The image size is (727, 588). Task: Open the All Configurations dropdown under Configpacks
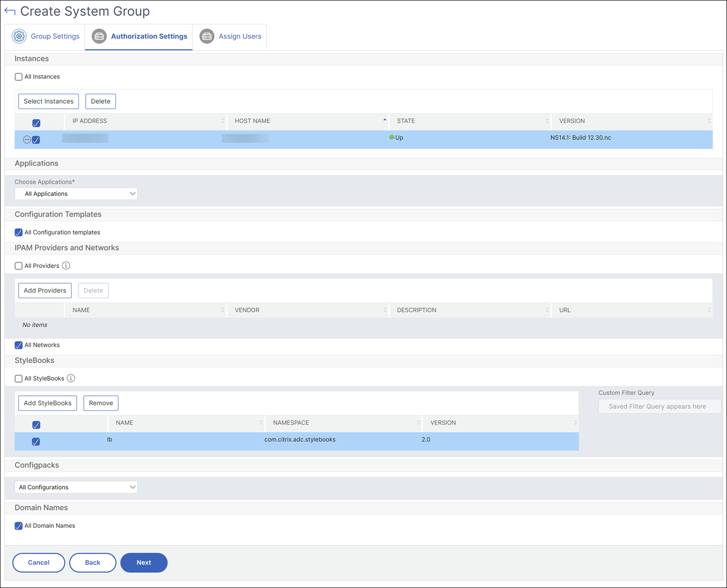click(76, 487)
